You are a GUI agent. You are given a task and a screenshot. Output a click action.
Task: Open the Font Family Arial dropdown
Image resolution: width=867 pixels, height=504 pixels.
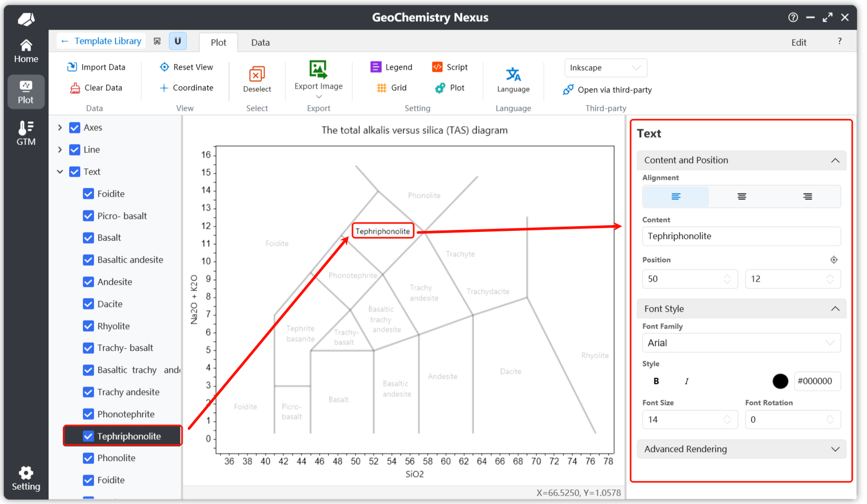pyautogui.click(x=741, y=343)
